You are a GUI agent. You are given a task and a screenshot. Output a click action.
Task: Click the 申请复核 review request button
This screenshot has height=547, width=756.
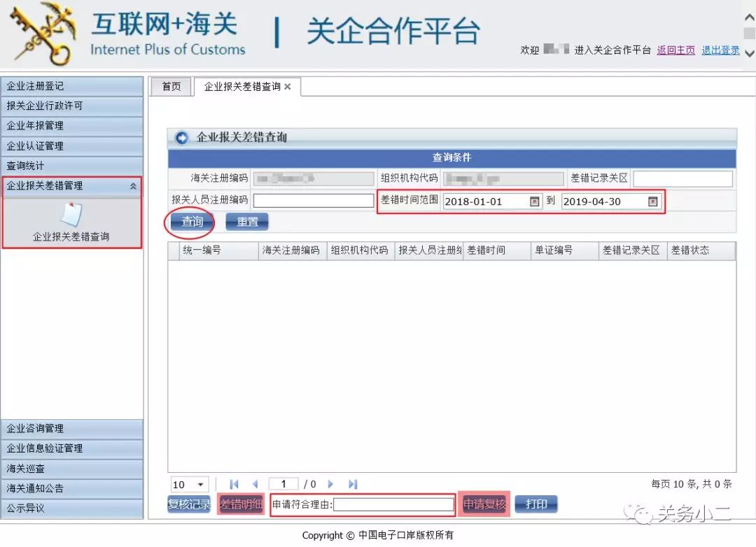[x=484, y=504]
